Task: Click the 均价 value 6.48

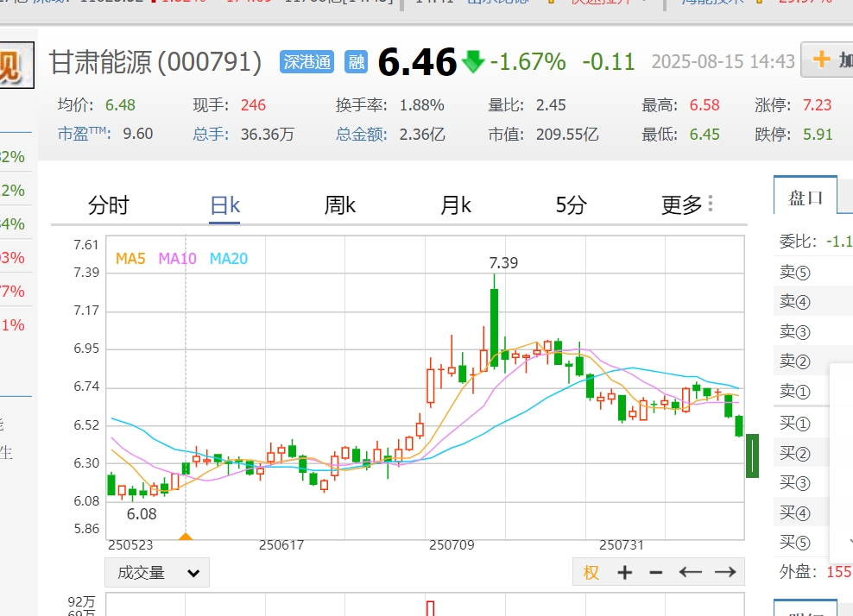Action: (120, 105)
